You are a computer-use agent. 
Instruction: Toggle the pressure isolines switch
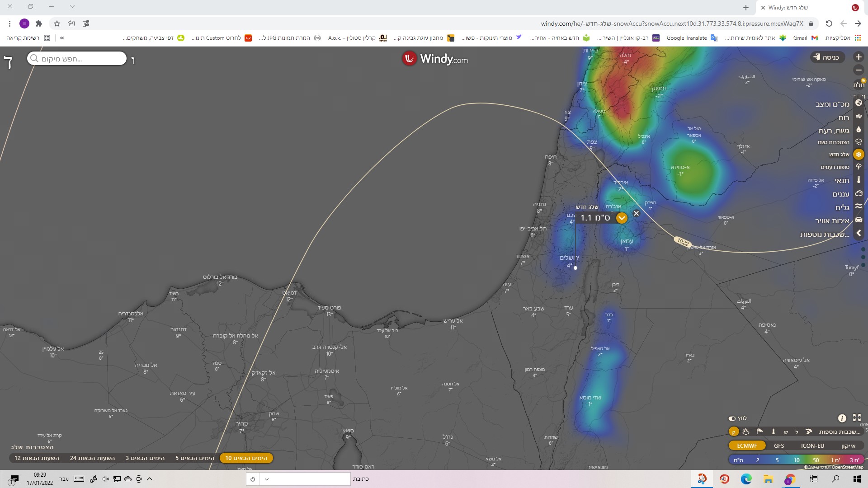[x=732, y=418]
